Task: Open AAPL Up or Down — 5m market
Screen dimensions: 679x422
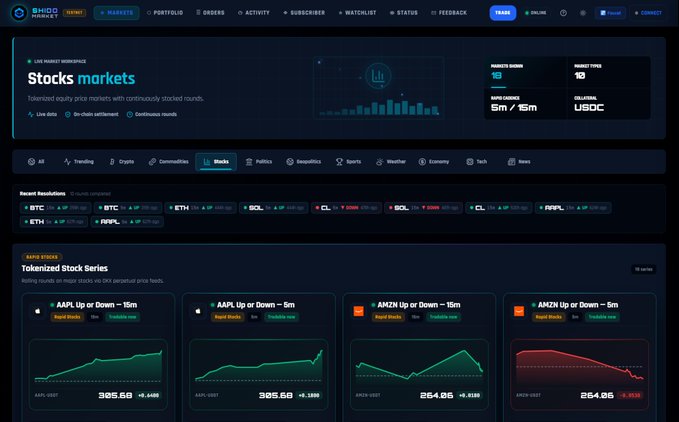Action: 255,305
